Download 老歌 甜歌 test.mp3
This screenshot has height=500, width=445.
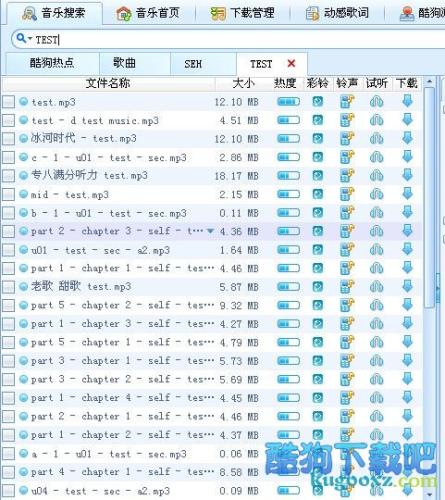pyautogui.click(x=408, y=287)
